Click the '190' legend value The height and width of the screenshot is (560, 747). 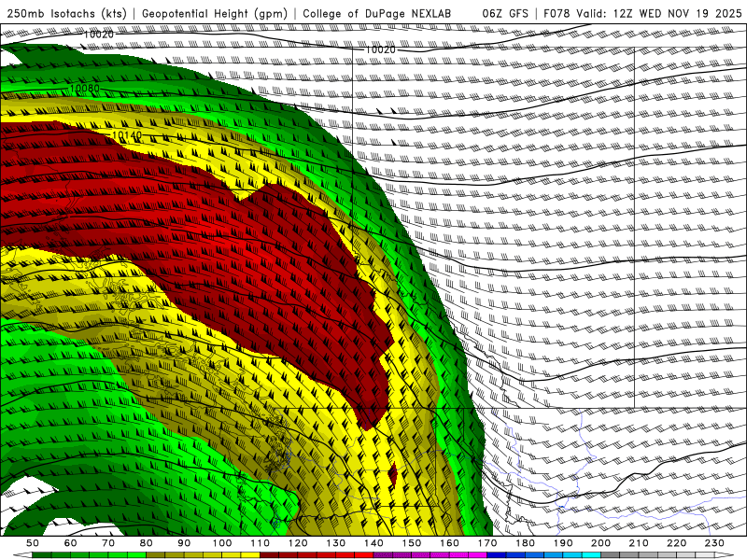[x=563, y=543]
